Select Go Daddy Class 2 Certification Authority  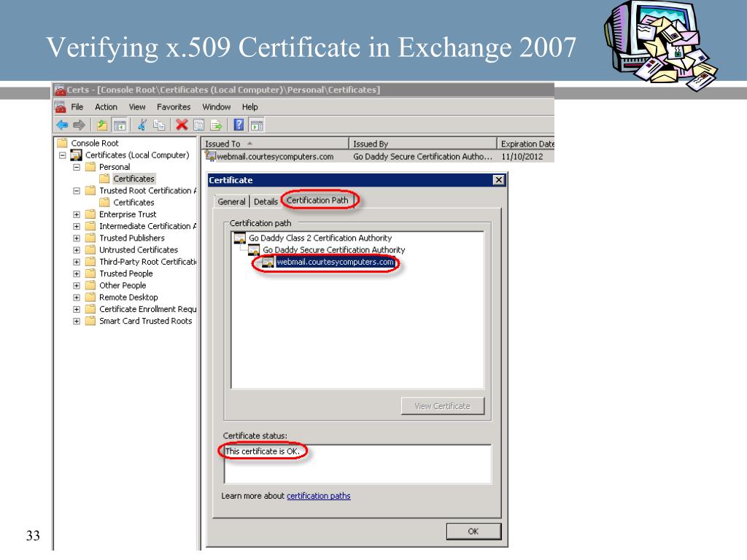pos(320,238)
